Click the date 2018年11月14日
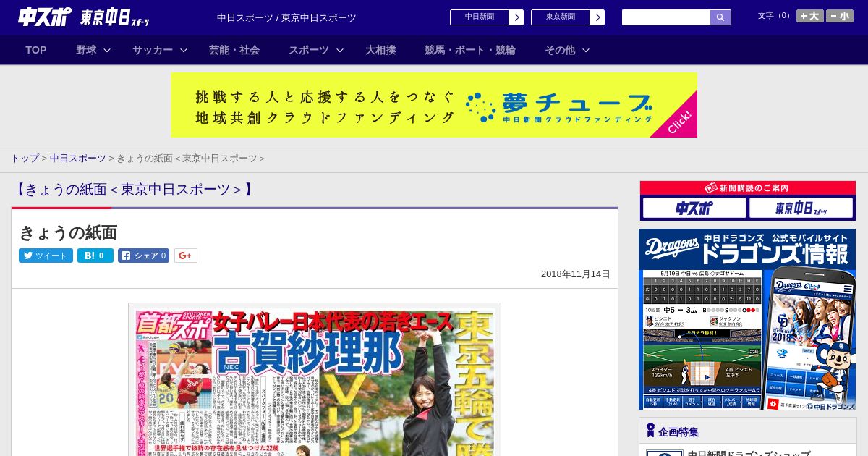 [576, 274]
